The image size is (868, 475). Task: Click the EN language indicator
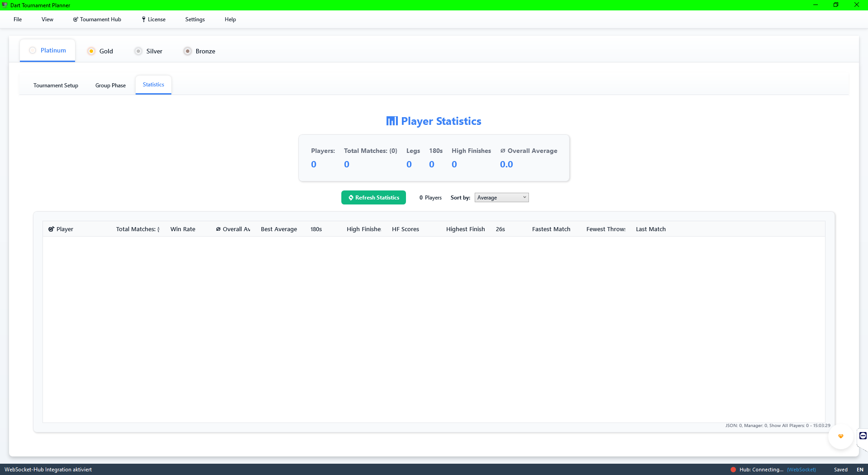[860, 470]
